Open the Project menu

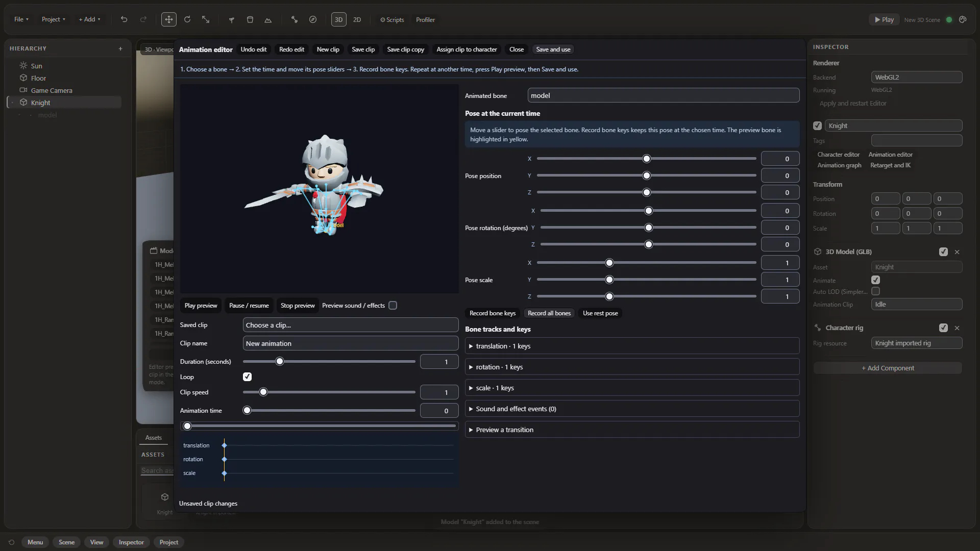click(x=54, y=19)
